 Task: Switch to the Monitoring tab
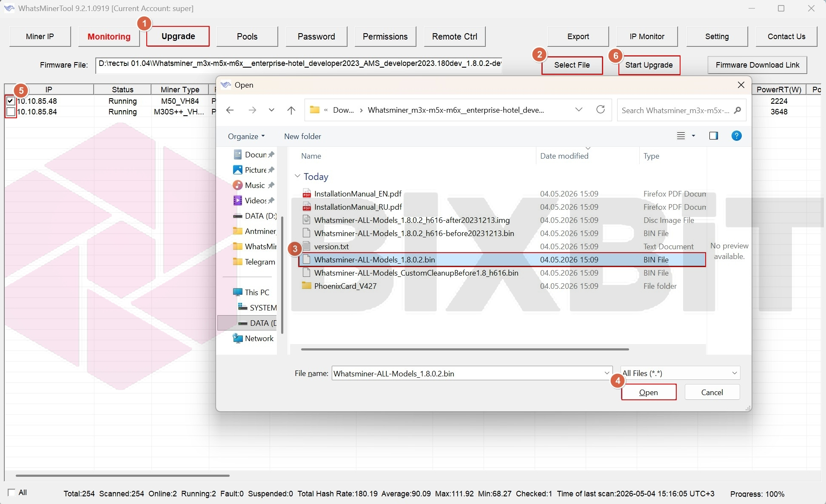[x=109, y=37]
